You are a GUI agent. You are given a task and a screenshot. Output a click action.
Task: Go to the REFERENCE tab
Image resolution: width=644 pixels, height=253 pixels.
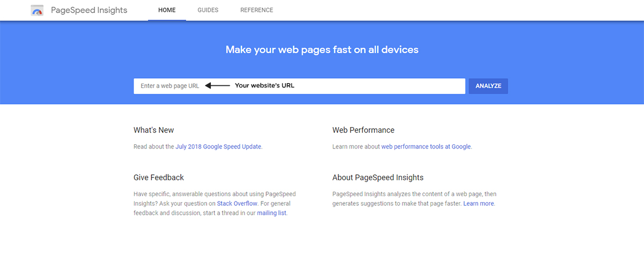coord(257,10)
